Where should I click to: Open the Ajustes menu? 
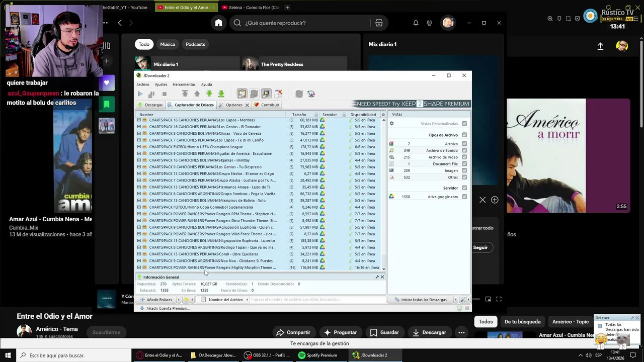tap(161, 84)
